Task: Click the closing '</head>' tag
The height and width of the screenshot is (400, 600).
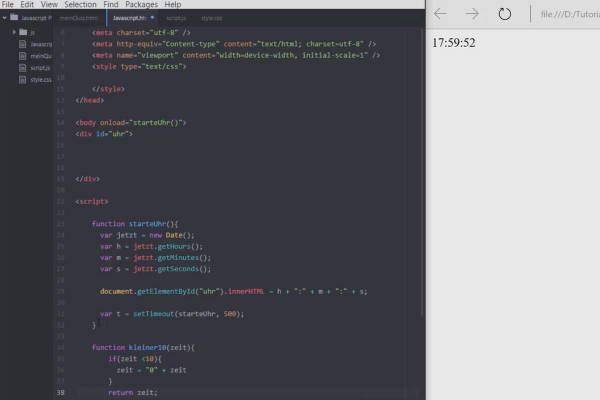Action: coord(90,100)
